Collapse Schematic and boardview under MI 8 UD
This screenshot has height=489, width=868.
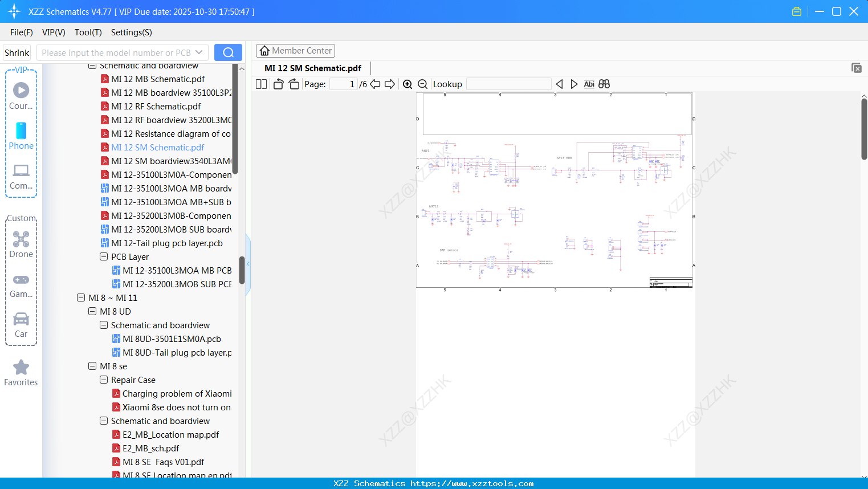click(104, 325)
